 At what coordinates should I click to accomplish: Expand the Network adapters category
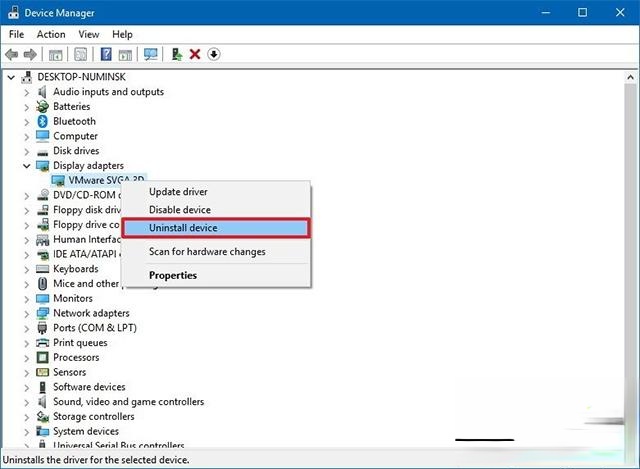point(27,313)
